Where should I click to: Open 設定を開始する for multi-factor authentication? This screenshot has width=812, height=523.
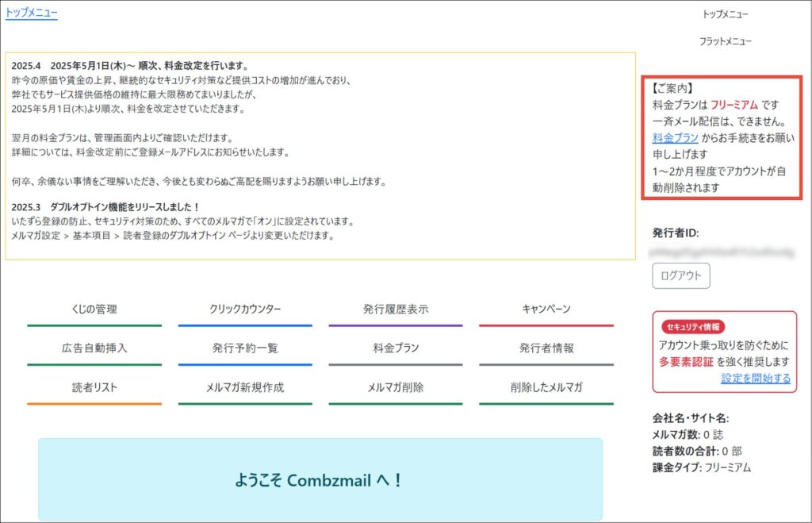tap(756, 379)
